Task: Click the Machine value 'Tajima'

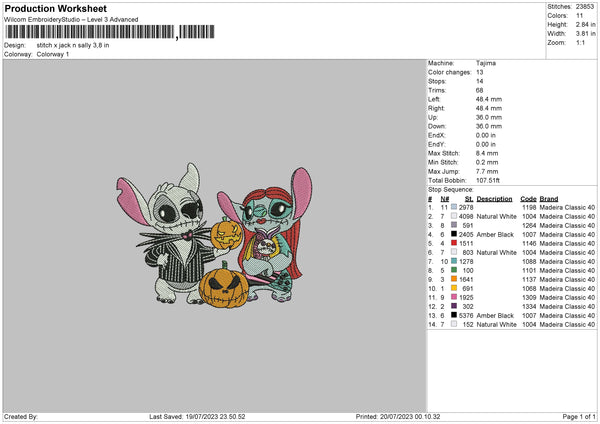Action: tap(486, 63)
